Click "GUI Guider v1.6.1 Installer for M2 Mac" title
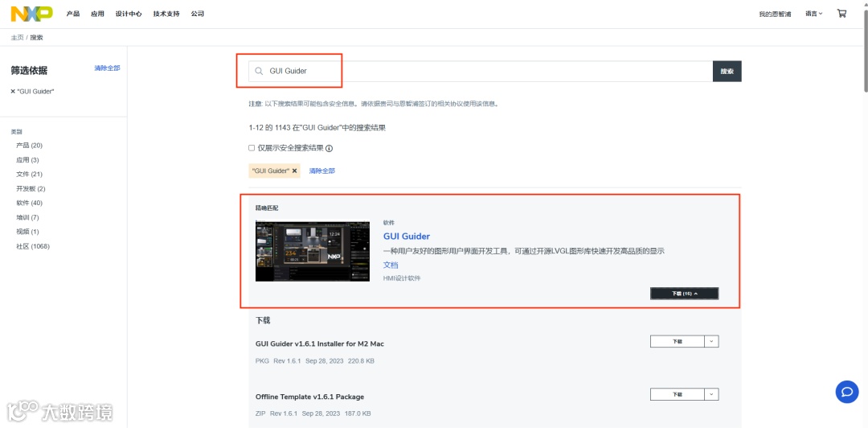 click(x=320, y=344)
